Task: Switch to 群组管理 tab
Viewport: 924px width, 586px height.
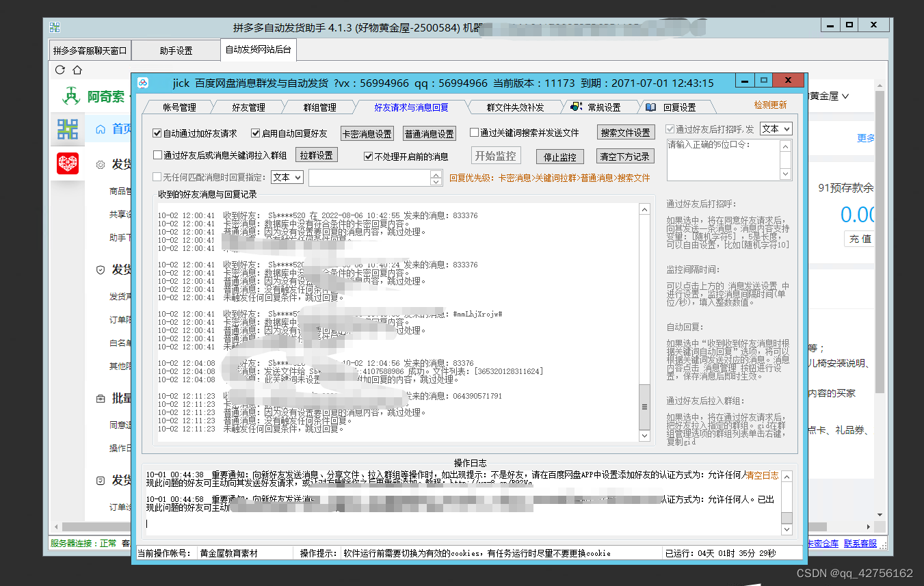Action: coord(319,107)
